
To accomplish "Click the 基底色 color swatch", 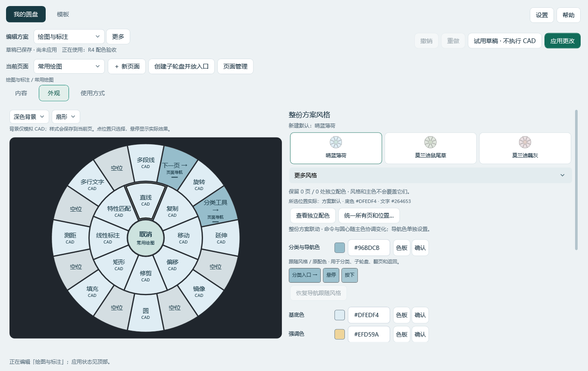I will pos(340,315).
